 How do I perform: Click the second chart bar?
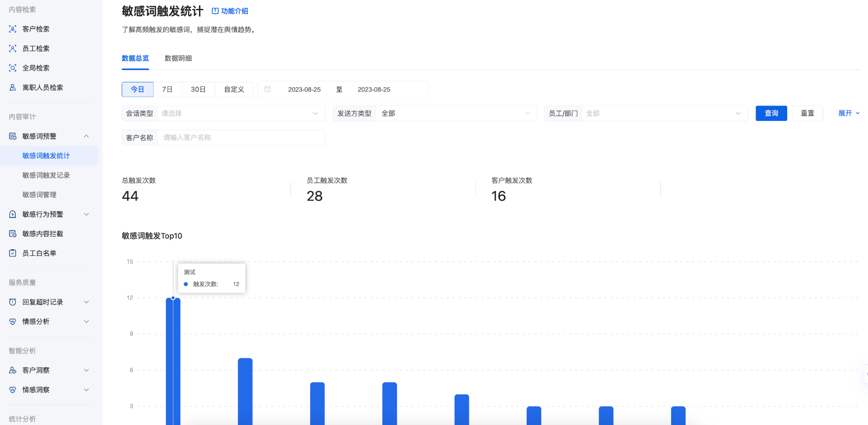pyautogui.click(x=245, y=391)
